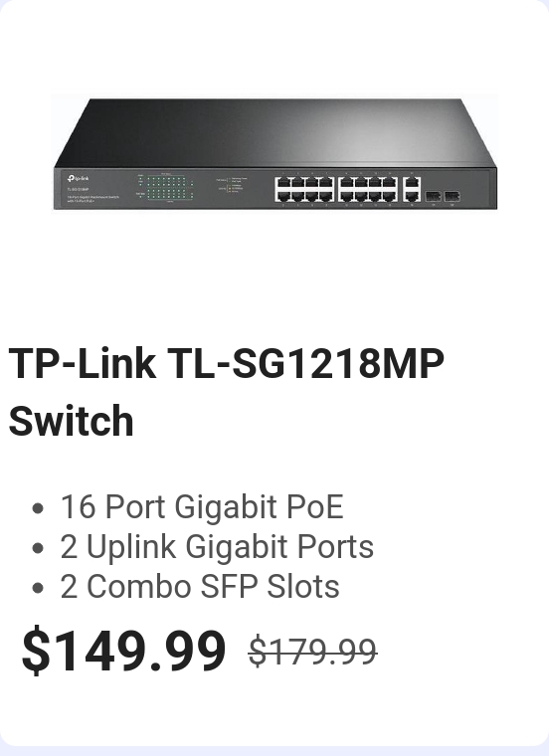Select the "2 Uplink Gigabit Ports" feature
This screenshot has width=549, height=756.
click(217, 547)
